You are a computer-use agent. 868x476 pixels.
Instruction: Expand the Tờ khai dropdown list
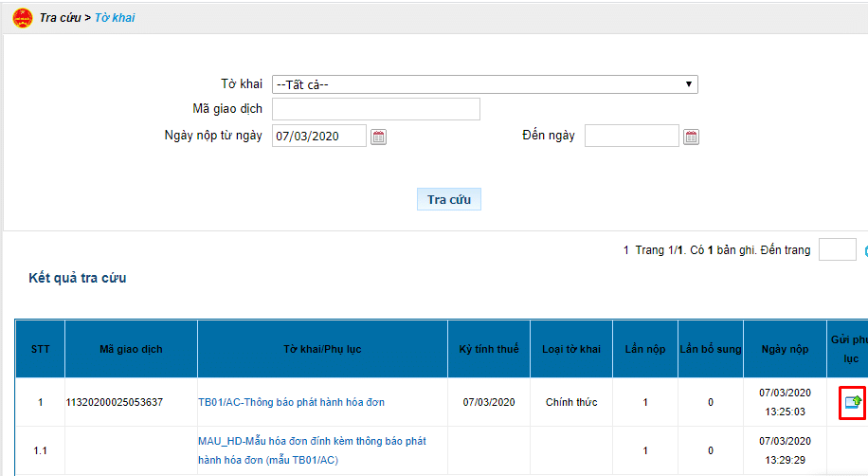point(484,84)
